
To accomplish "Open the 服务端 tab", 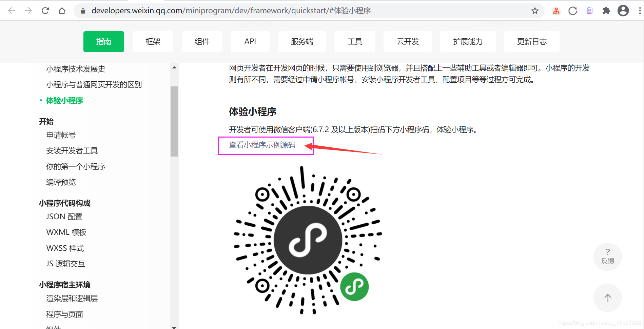I will pos(302,42).
